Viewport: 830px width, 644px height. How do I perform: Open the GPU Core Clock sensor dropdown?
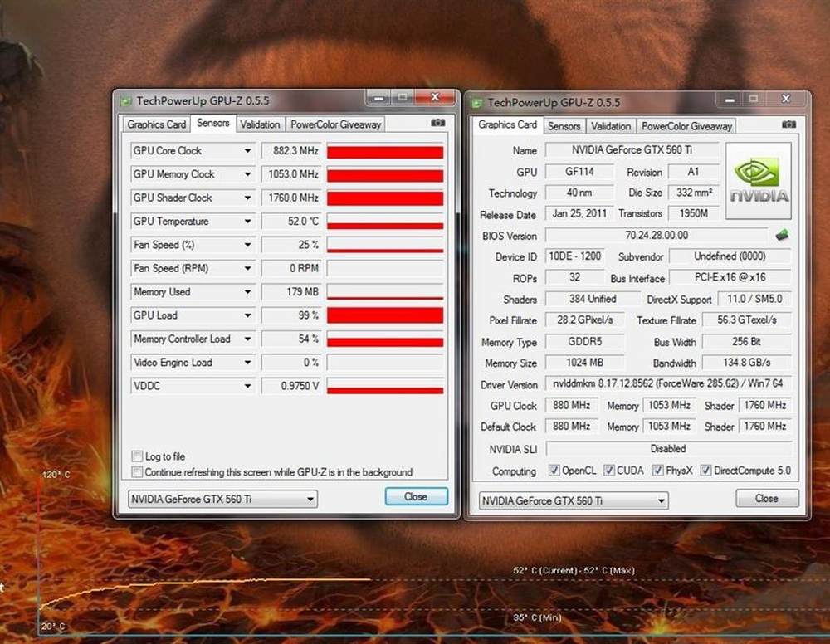247,151
